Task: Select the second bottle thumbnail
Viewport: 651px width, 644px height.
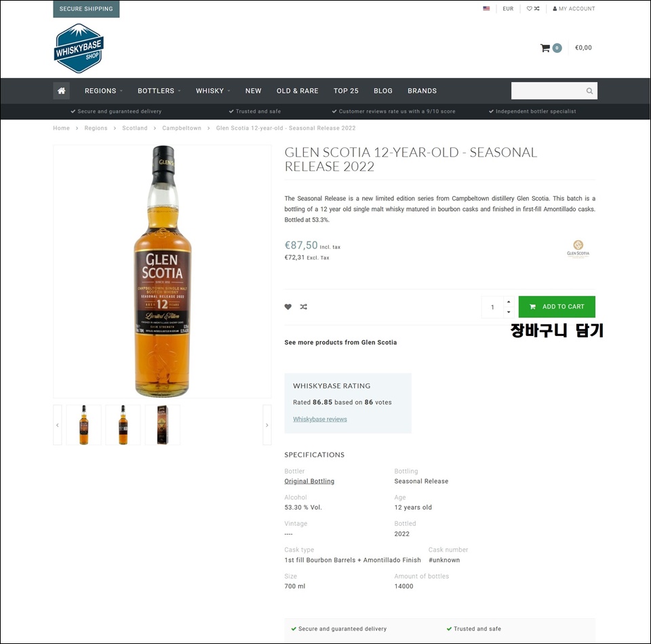Action: coord(123,425)
